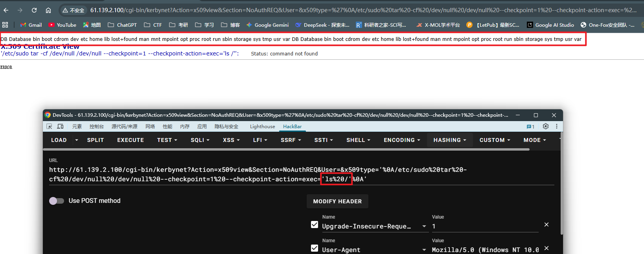Open the LetPub bookmark
The image size is (644, 254).
[x=493, y=25]
